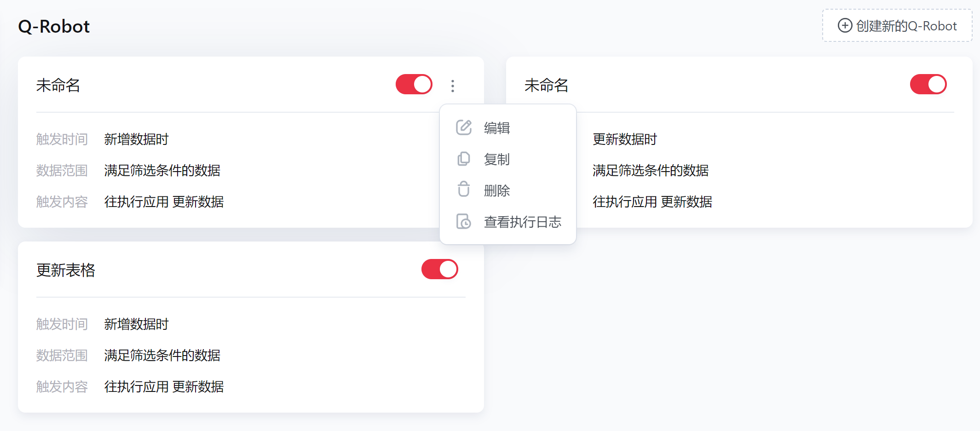Click 更新数据时 text in right card
Screen dimensions: 980x431
click(625, 139)
